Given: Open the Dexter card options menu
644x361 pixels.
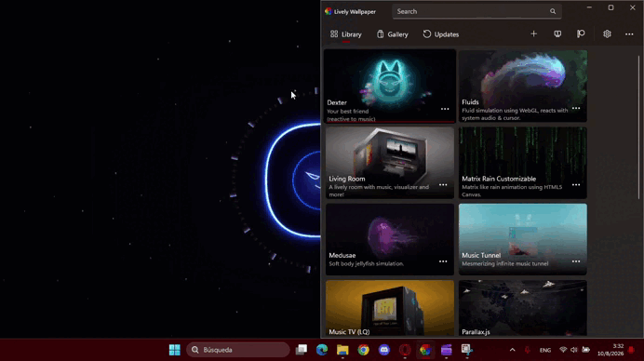Looking at the screenshot, I should 445,109.
